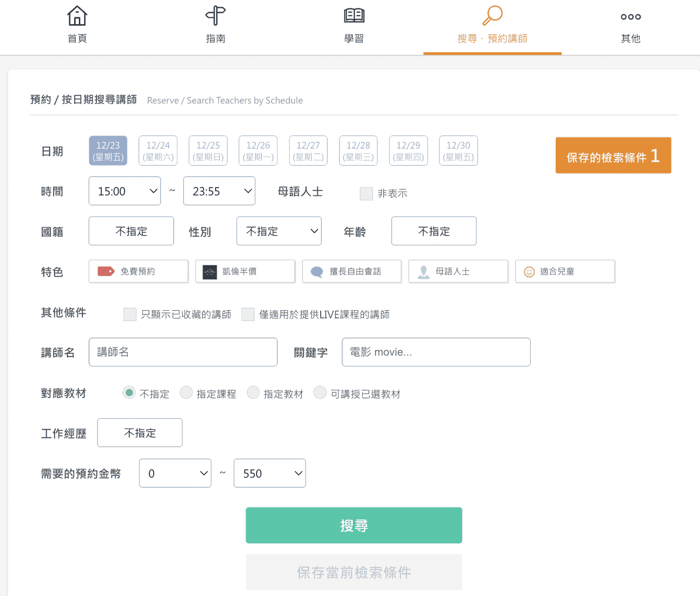The width and height of the screenshot is (700, 596).
Task: Select date 12/28 (星期三)
Action: click(x=358, y=151)
